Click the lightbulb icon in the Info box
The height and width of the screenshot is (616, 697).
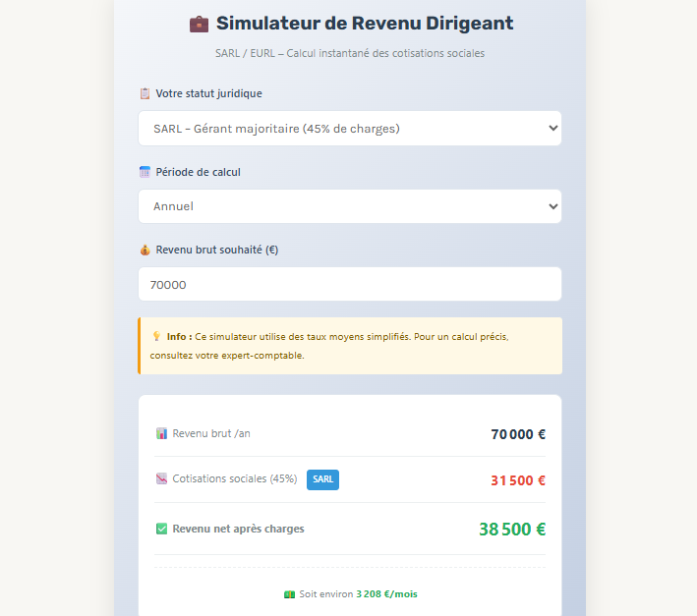156,336
